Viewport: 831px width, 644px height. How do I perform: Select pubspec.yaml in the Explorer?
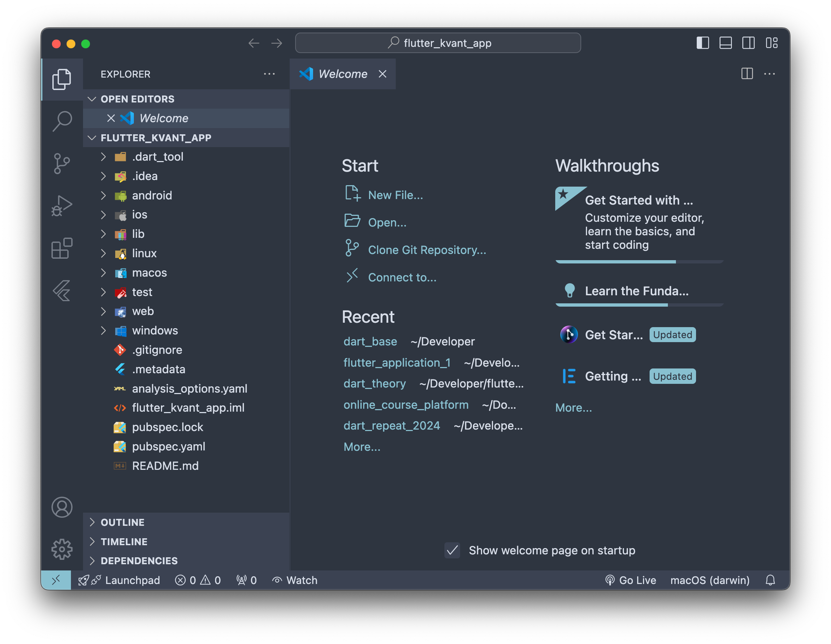pos(169,446)
